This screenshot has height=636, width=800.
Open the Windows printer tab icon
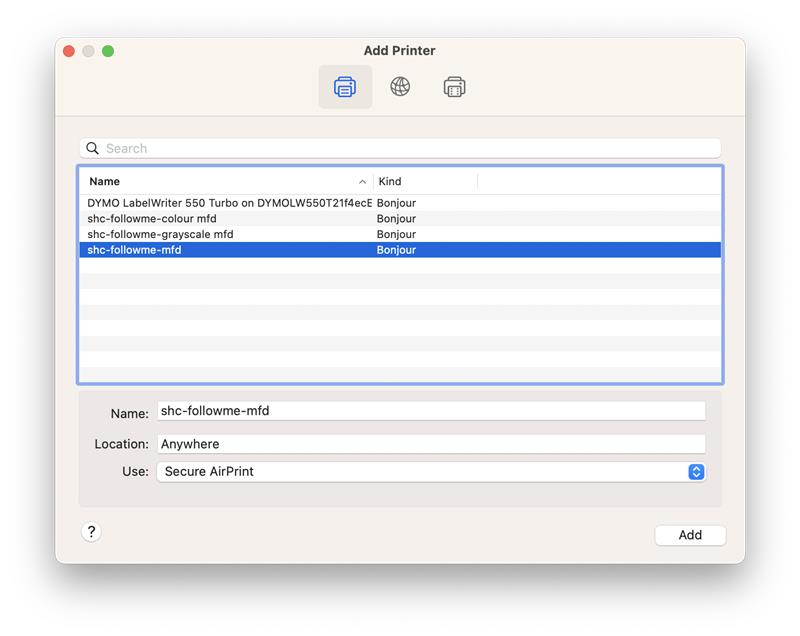tap(455, 87)
